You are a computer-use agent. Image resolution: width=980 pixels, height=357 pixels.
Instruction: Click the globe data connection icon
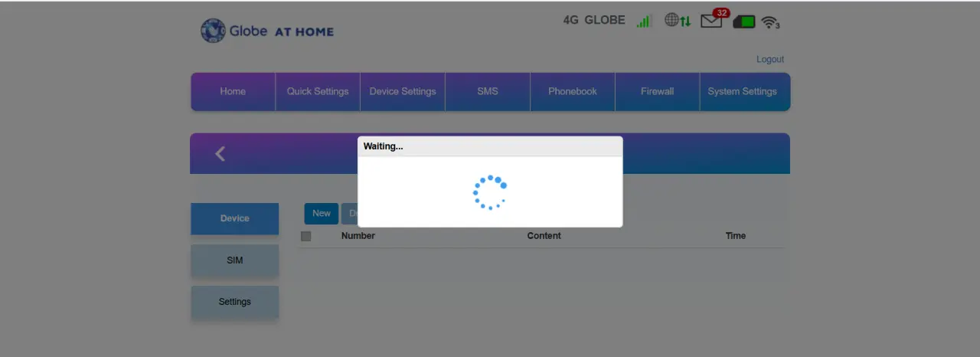678,21
